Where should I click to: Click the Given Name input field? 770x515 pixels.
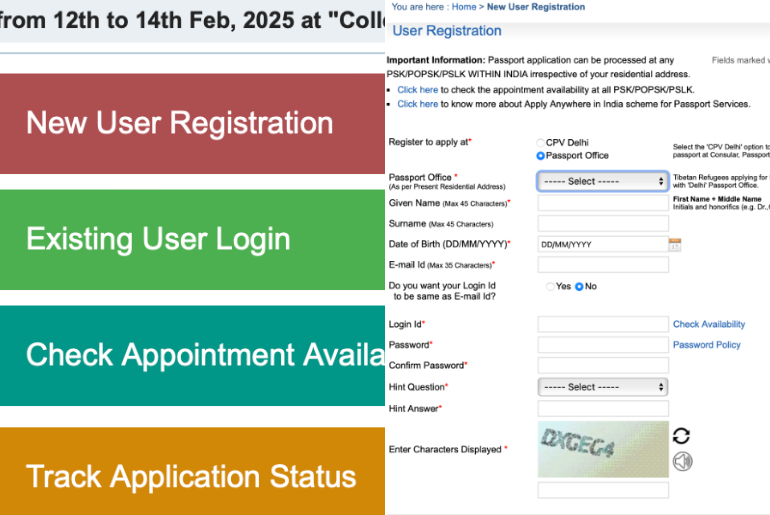pos(602,203)
